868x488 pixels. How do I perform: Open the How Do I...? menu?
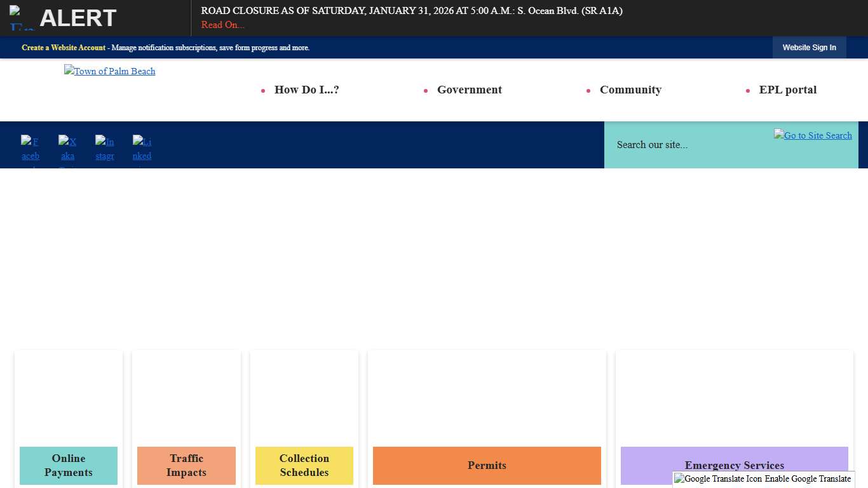coord(306,90)
